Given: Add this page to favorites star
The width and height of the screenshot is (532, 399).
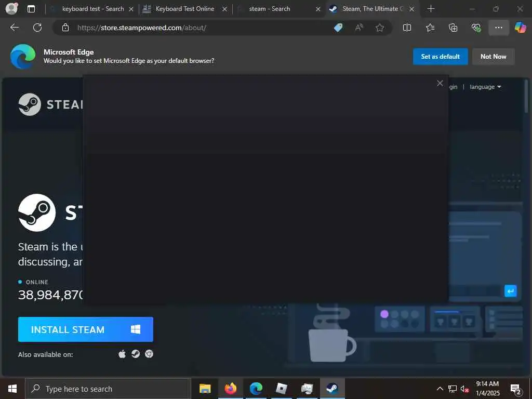Looking at the screenshot, I should 380,28.
